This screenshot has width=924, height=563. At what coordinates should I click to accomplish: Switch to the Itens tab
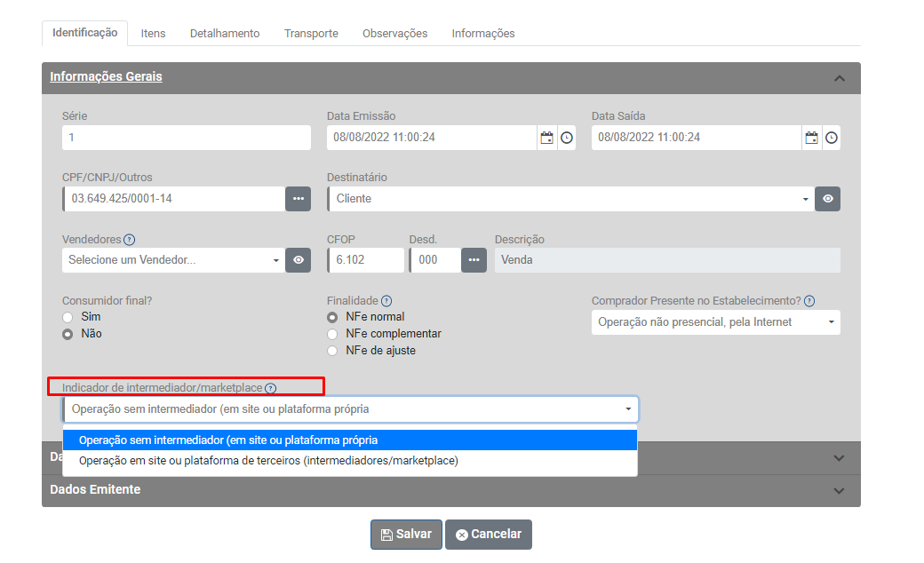153,34
